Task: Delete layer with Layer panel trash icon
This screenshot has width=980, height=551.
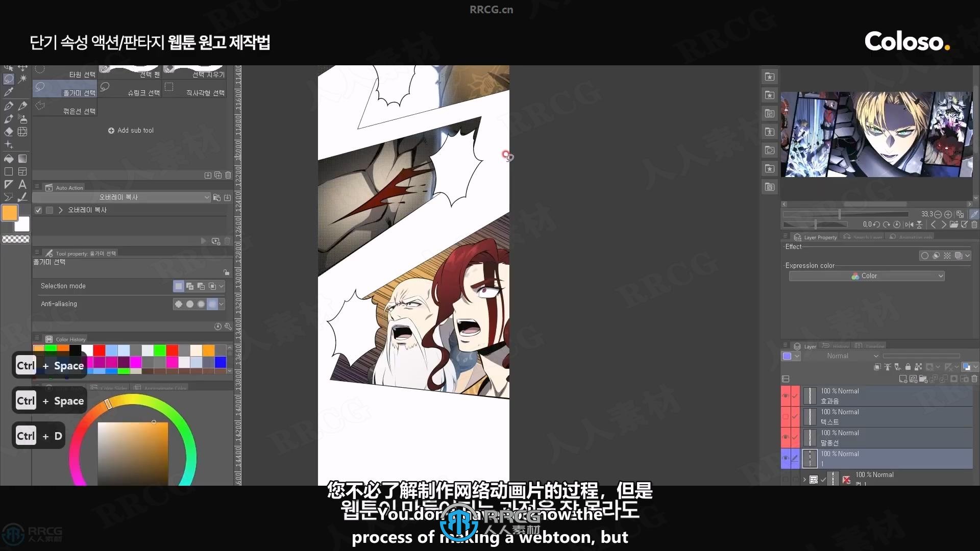Action: pyautogui.click(x=974, y=379)
